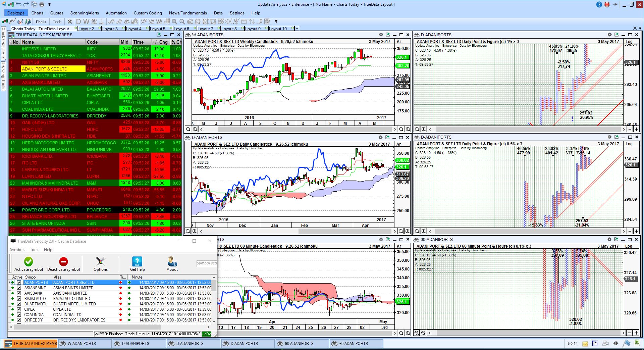Click the Tools button in the toolbar
The height and width of the screenshot is (350, 644).
coord(57,21)
